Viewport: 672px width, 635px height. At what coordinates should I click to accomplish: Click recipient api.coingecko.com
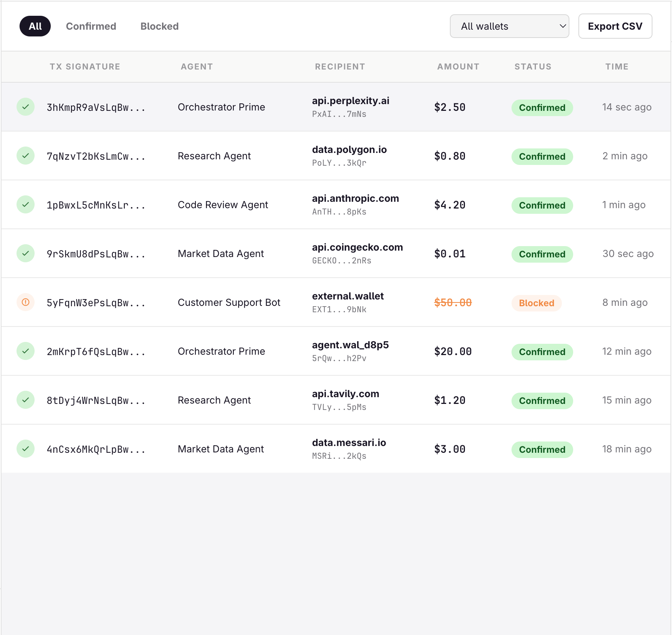(x=357, y=247)
